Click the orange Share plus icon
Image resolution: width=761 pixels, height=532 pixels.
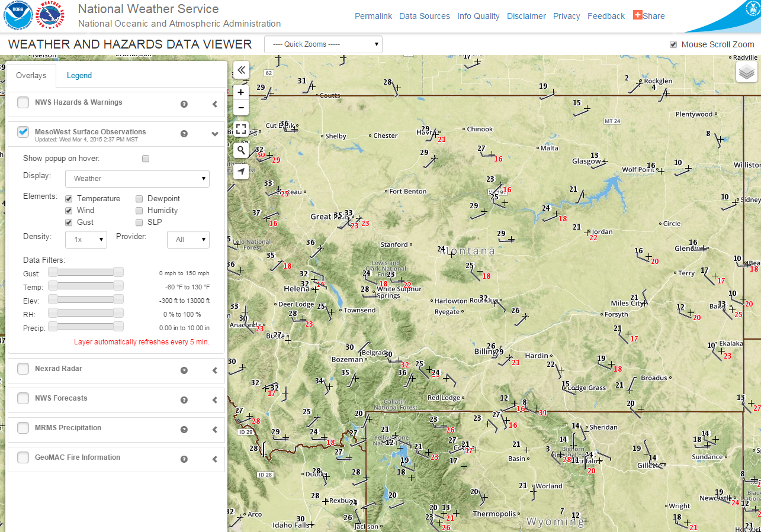coord(637,15)
